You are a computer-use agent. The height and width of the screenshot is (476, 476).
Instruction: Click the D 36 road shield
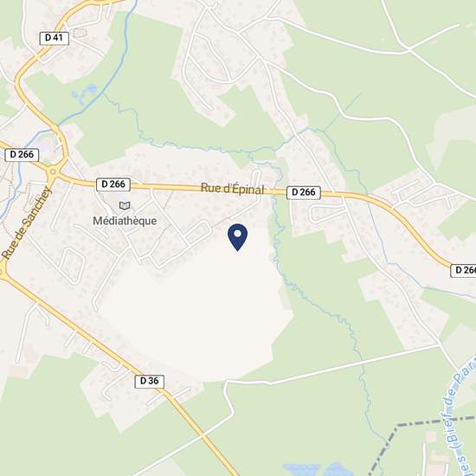pyautogui.click(x=150, y=381)
